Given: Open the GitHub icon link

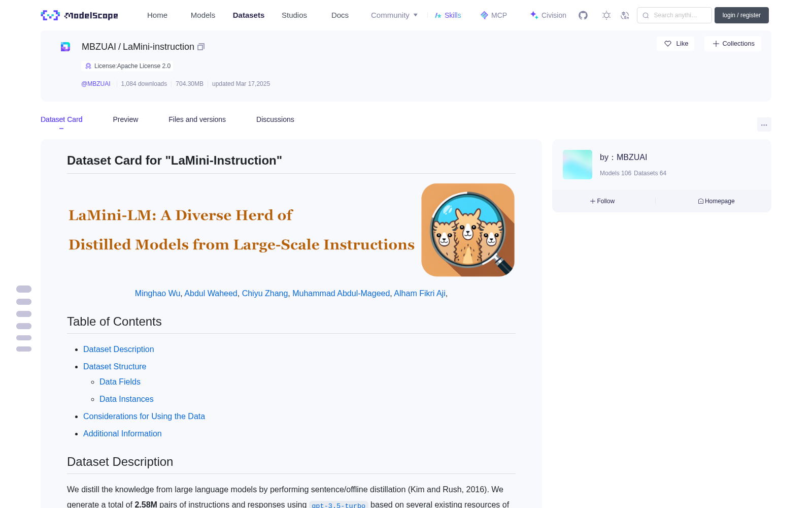Looking at the screenshot, I should (583, 15).
